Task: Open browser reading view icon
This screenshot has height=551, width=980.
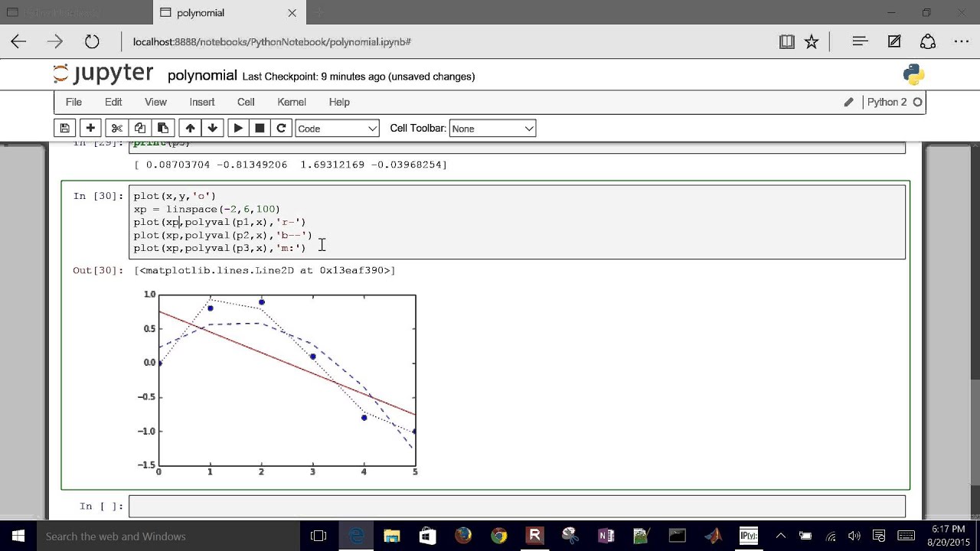Action: (786, 42)
